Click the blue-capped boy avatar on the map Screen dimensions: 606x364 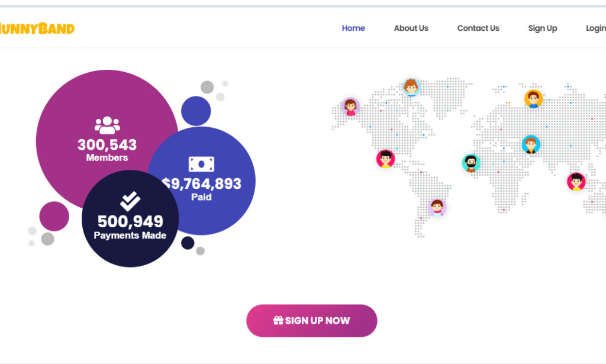point(531,143)
